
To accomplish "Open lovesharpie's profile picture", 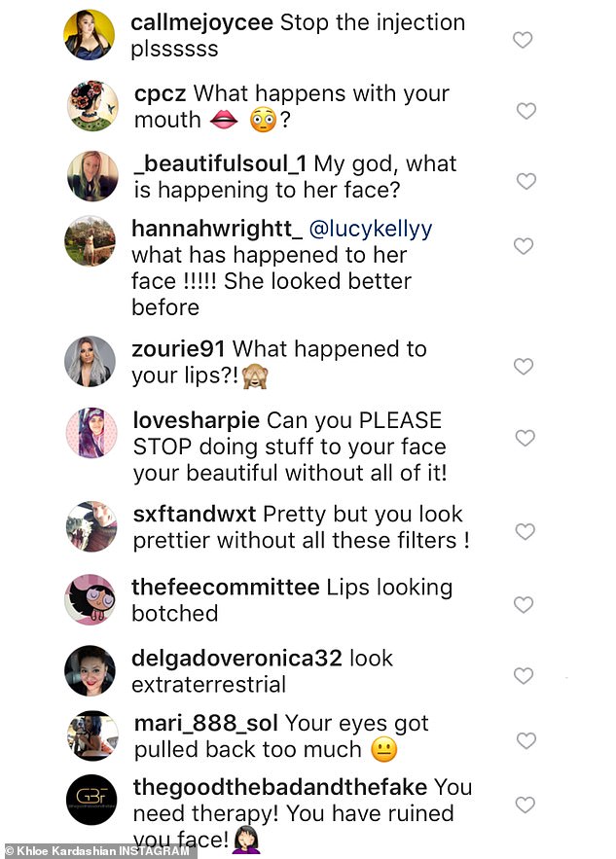I will 91,433.
